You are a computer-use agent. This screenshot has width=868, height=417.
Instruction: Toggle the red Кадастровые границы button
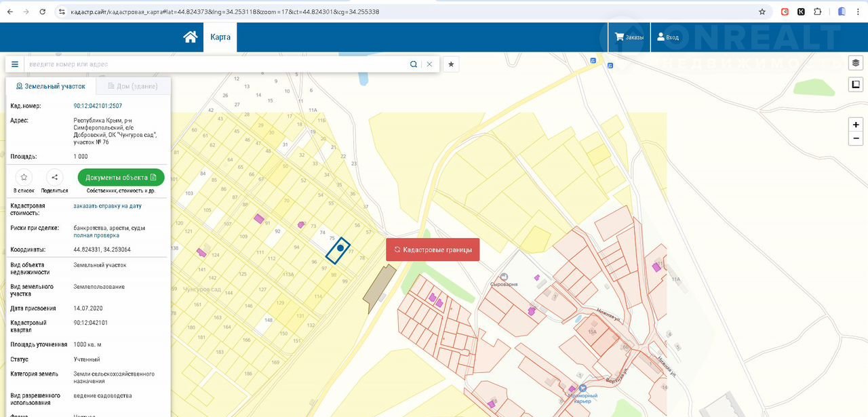coord(433,250)
